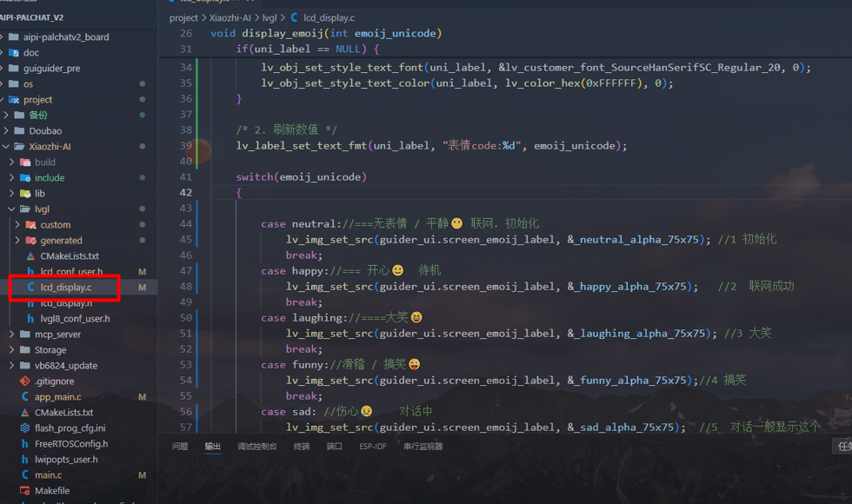Click the C icon next to app_main.c

pyautogui.click(x=25, y=397)
